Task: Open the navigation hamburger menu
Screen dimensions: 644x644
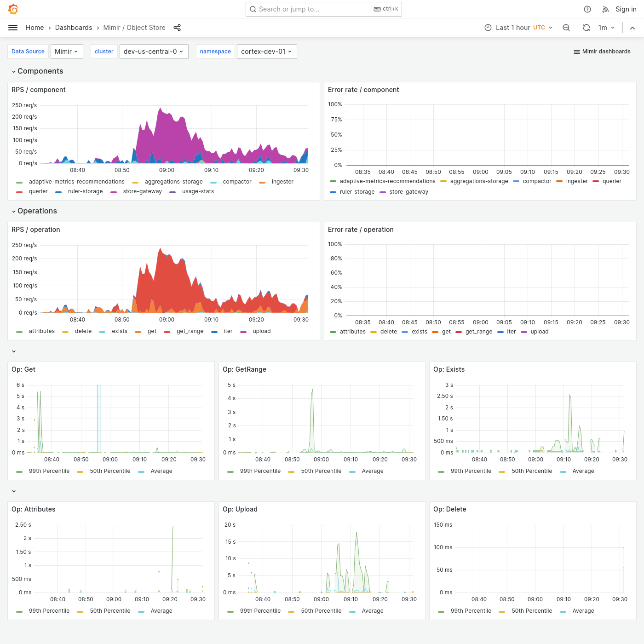Action: [13, 27]
